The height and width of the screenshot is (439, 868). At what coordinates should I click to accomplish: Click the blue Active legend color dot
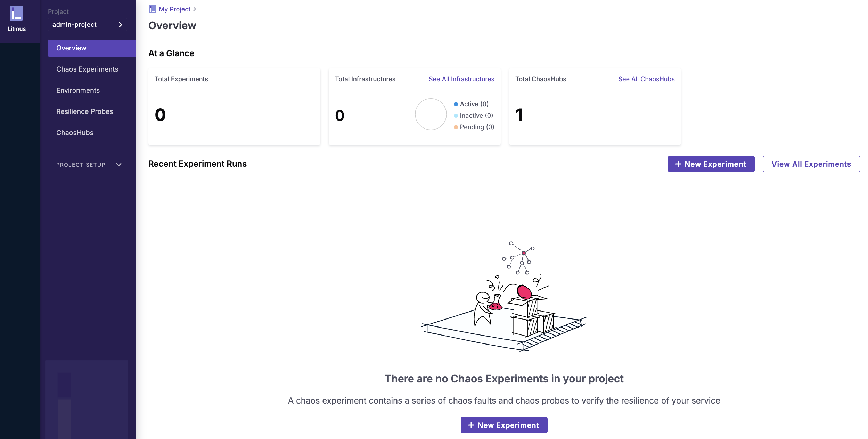pos(456,103)
